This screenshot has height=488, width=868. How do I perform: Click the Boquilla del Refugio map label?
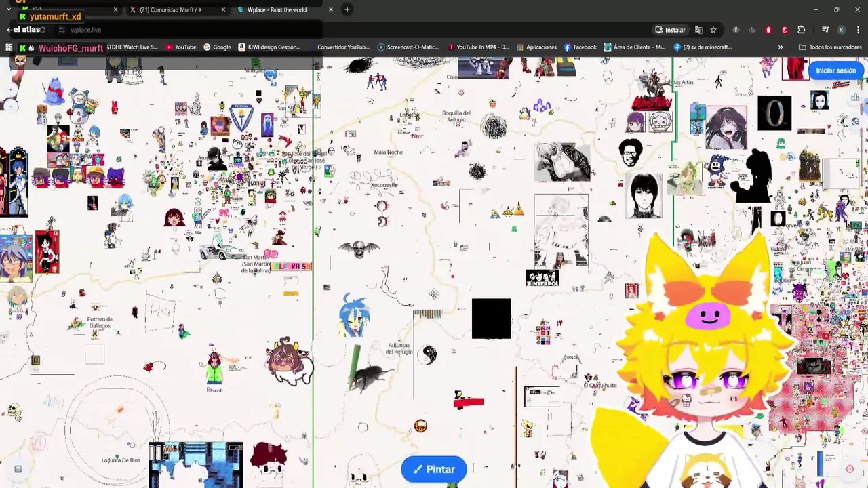pos(456,116)
